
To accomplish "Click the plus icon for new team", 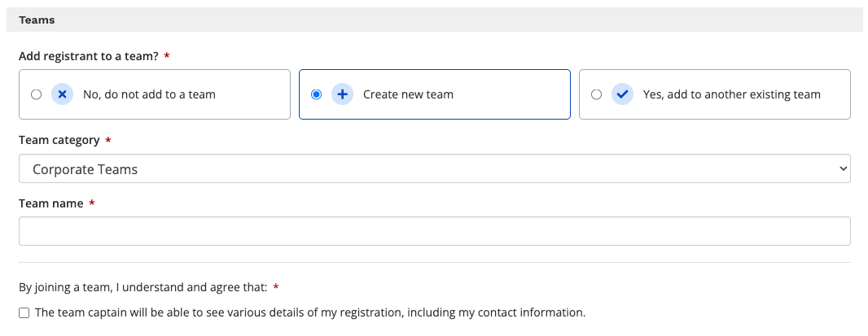I will pos(342,94).
